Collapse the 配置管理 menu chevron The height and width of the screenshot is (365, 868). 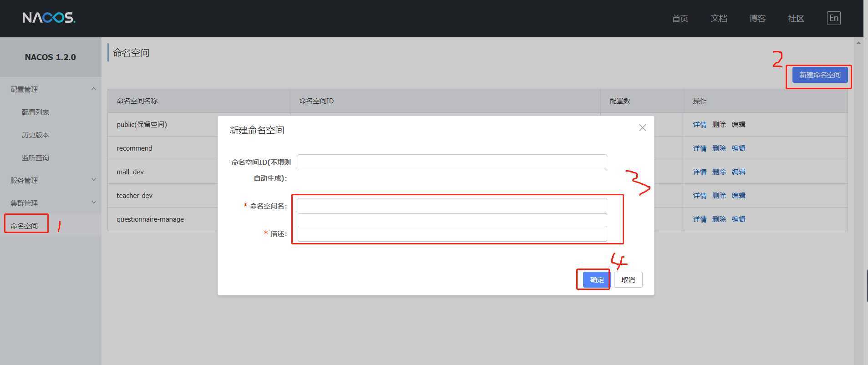(94, 89)
